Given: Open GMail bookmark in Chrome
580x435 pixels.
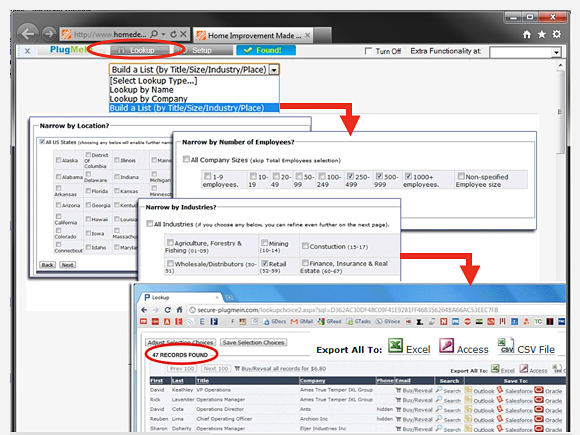Looking at the screenshot, I should click(302, 321).
